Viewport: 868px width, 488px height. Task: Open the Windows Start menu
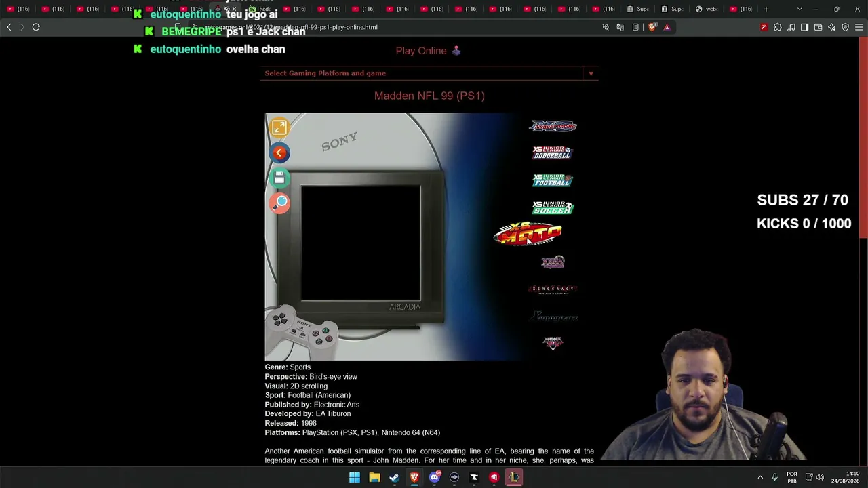click(355, 477)
